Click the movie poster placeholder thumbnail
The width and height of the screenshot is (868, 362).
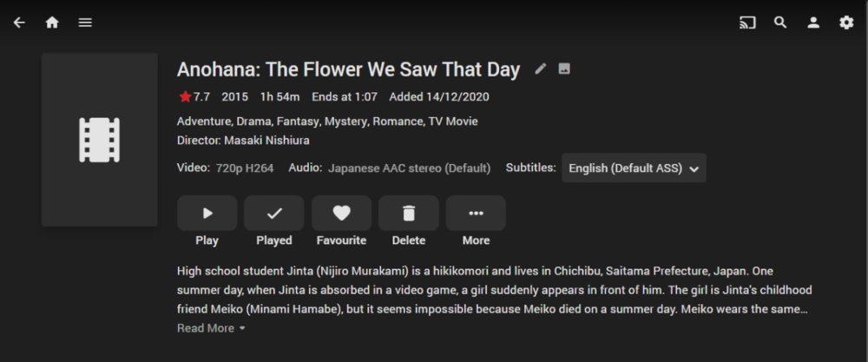99,140
